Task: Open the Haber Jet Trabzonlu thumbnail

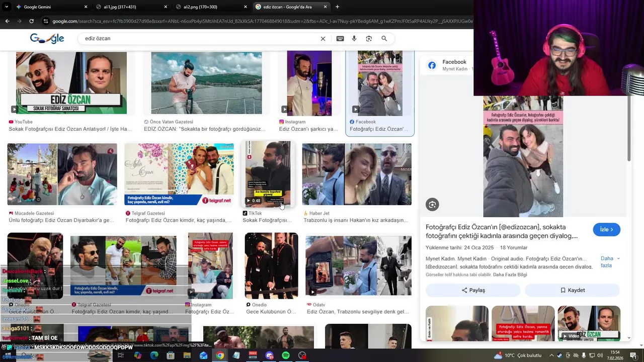Action: (x=357, y=174)
